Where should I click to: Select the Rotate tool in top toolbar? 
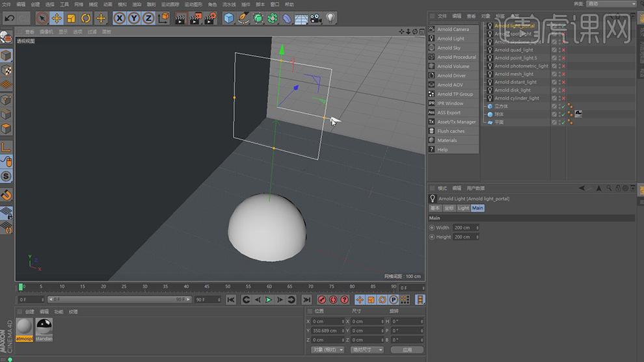(86, 18)
